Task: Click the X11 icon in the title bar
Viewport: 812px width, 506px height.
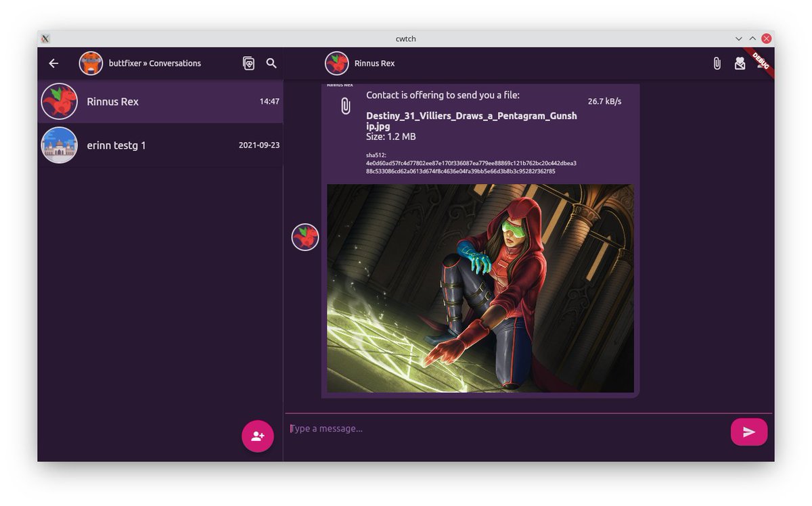Action: (x=45, y=39)
